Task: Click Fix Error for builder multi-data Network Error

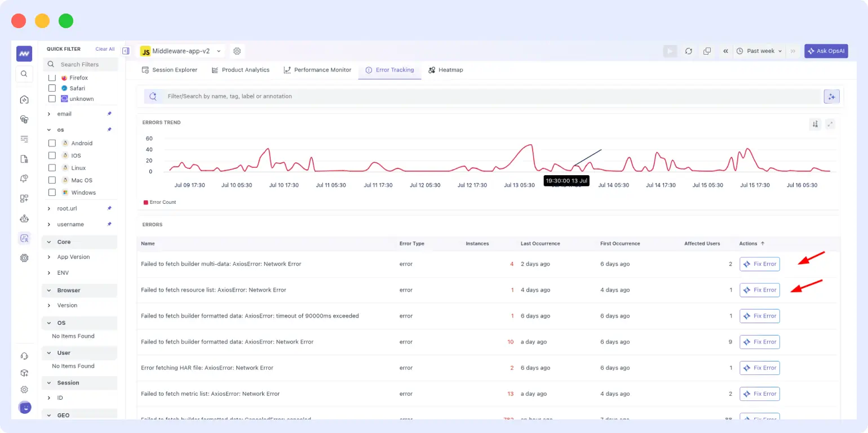Action: tap(759, 264)
